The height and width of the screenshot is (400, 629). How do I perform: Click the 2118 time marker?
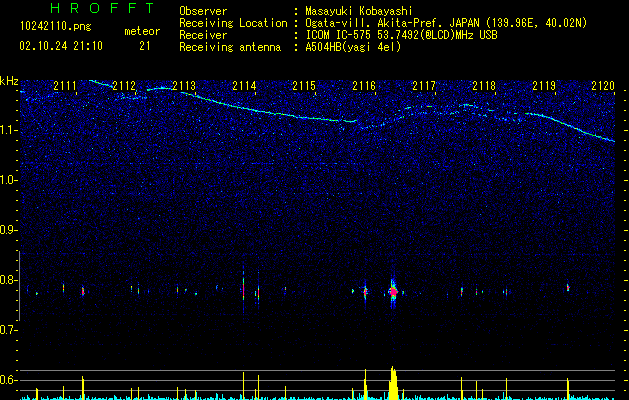pyautogui.click(x=484, y=86)
